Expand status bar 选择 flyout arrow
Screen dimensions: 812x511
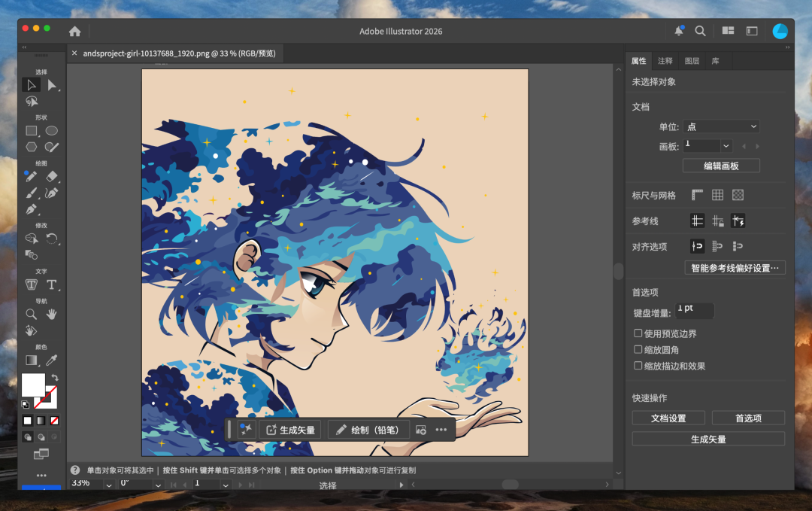(401, 485)
